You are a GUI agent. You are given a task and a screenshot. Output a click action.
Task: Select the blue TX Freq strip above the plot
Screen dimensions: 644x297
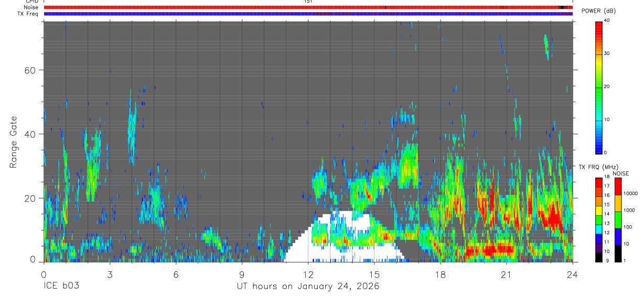308,14
